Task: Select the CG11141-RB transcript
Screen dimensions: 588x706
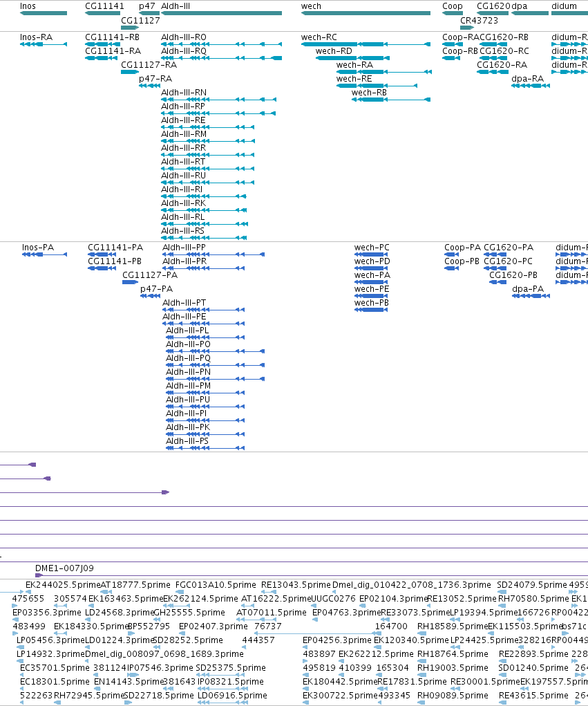Action: click(x=102, y=44)
